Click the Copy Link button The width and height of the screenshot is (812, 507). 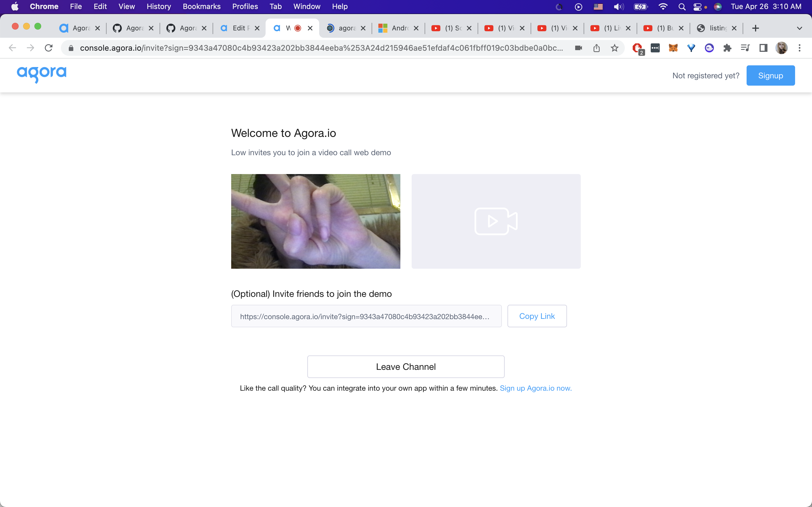coord(537,316)
